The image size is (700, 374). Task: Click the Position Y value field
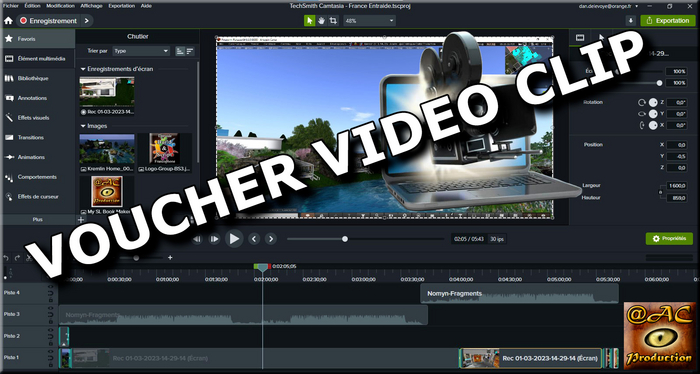coord(677,156)
